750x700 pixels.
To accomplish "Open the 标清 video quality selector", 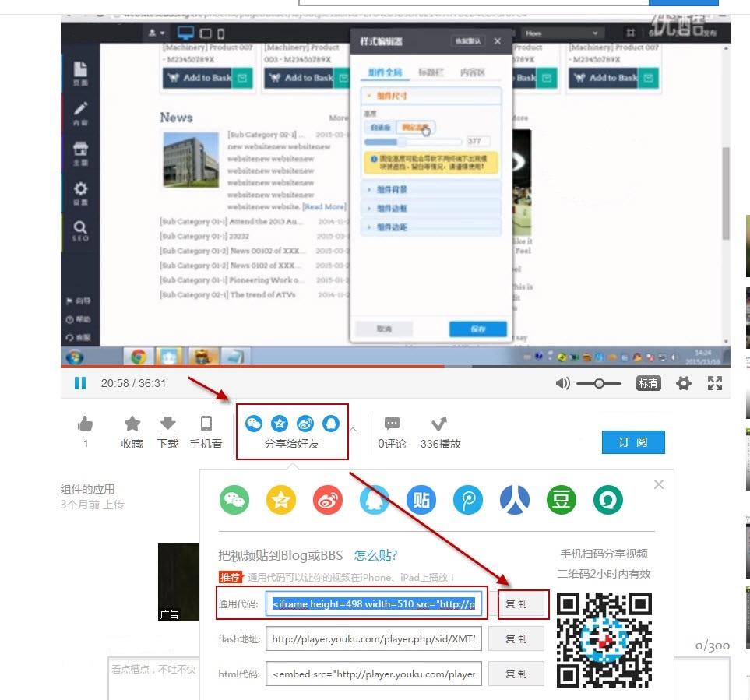I will click(648, 383).
